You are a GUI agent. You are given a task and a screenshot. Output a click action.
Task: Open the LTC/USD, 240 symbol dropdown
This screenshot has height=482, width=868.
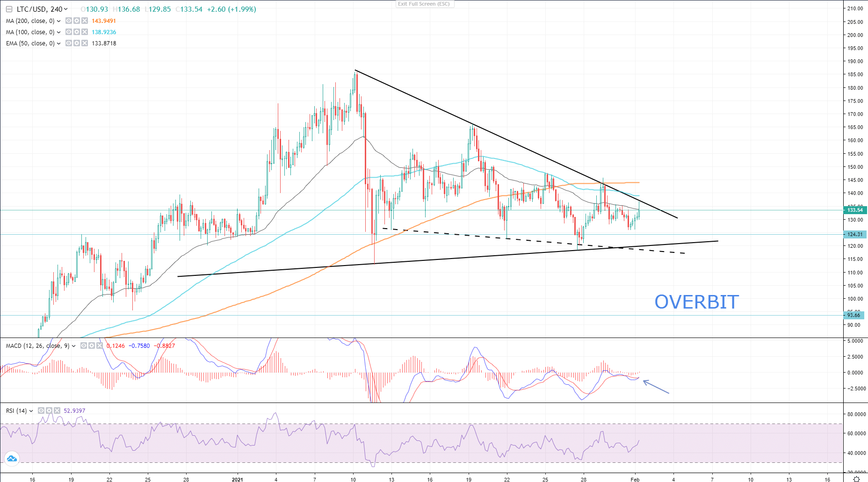click(x=66, y=9)
